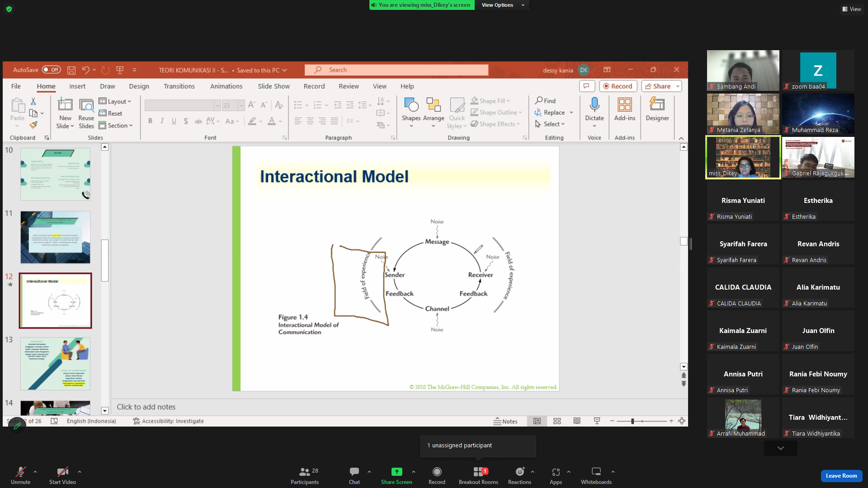Viewport: 868px width, 488px height.
Task: Toggle Notes pane in status bar
Action: pos(505,421)
